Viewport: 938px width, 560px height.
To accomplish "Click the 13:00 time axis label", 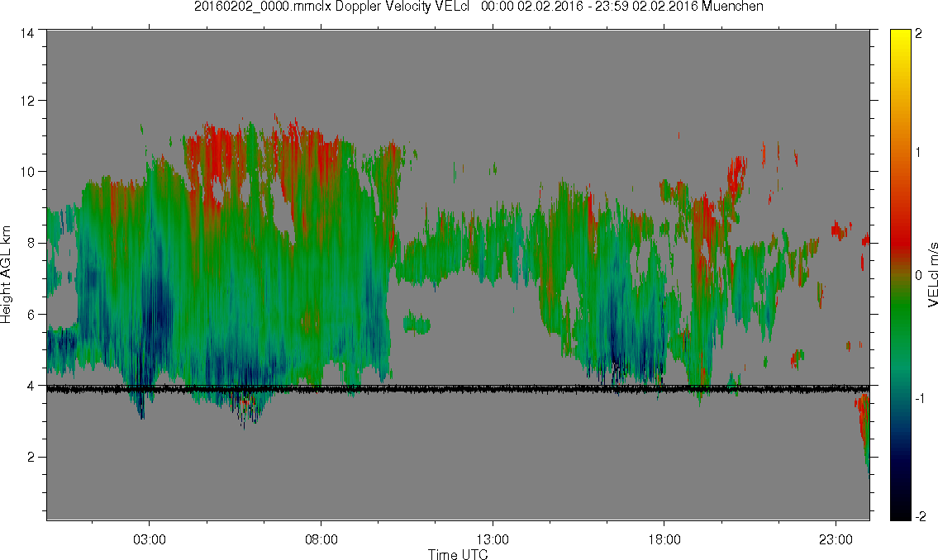I will click(493, 540).
